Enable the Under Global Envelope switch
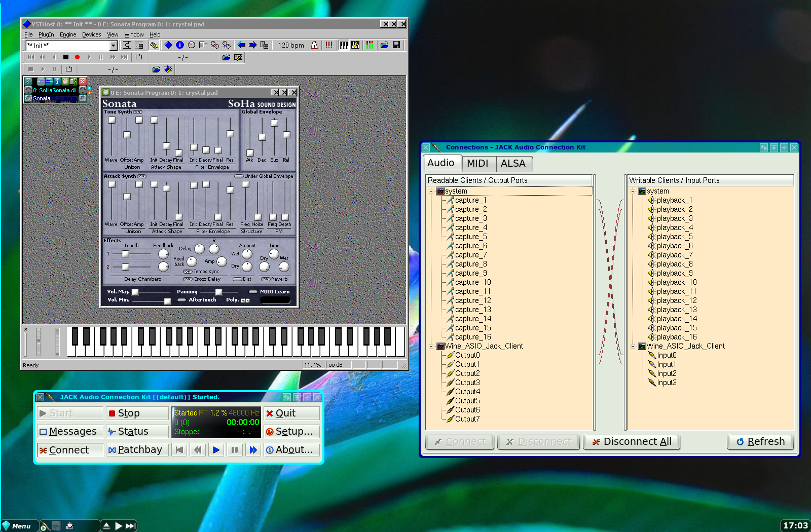811x532 pixels. [239, 176]
